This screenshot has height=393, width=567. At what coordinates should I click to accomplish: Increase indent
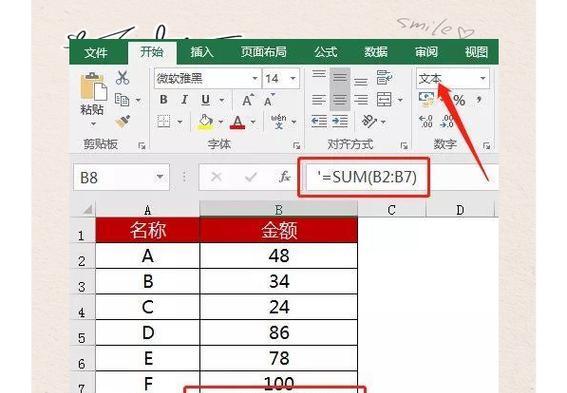pyautogui.click(x=340, y=121)
